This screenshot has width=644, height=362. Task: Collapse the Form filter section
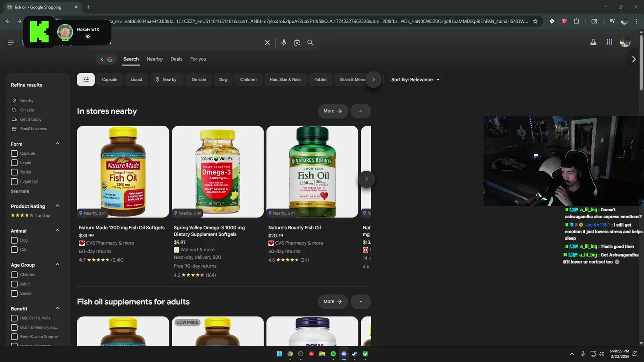[57, 144]
